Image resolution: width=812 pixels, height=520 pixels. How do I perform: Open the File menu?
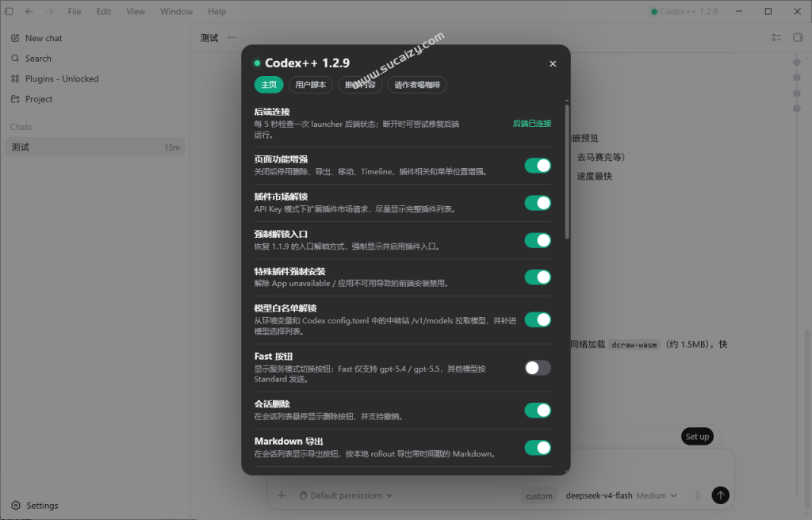click(74, 11)
